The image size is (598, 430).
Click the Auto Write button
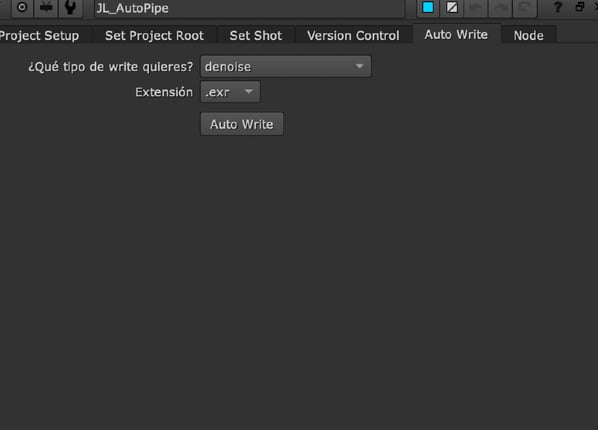click(x=242, y=124)
